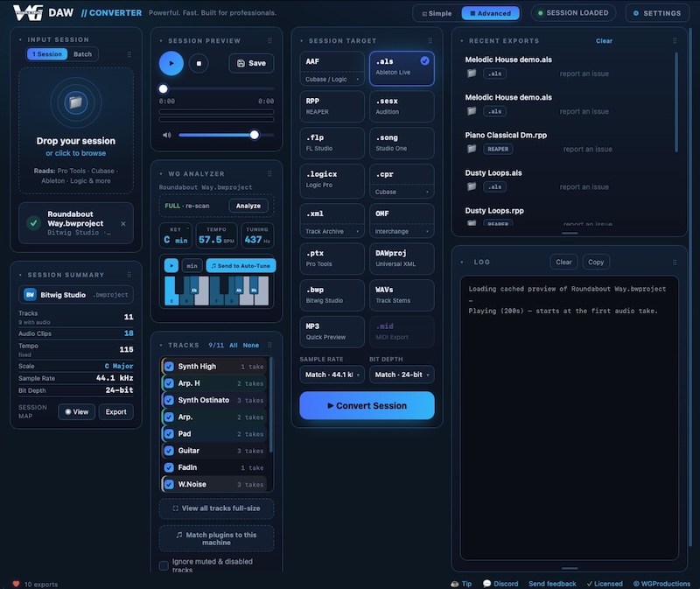
Task: Click the drag handle of Log panel
Action: pos(674,263)
